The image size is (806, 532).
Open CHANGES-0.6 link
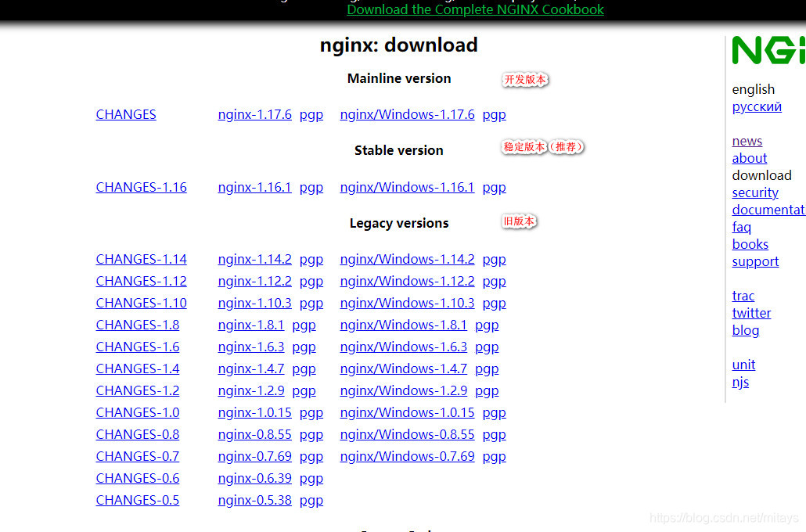point(137,478)
